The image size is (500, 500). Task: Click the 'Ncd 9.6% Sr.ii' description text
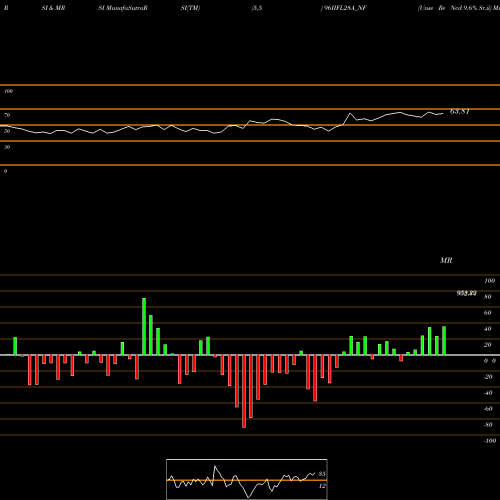coord(470,8)
